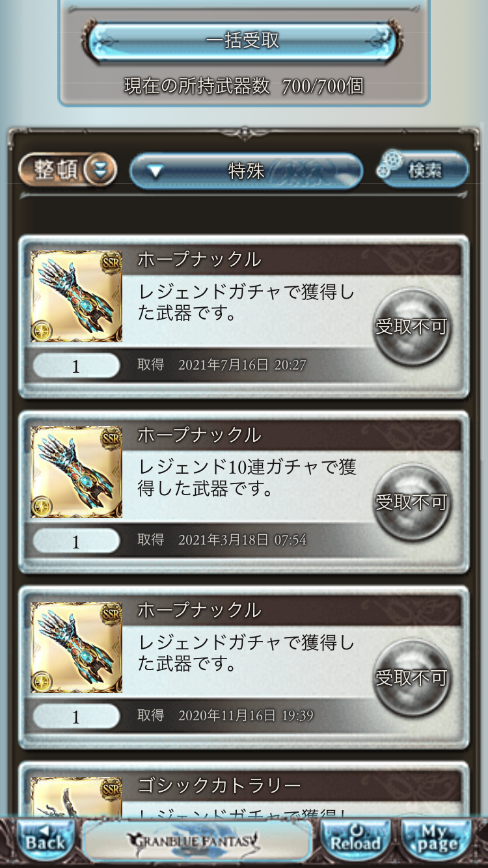Click the arrow icon on 整頓 button
Screen dimensions: 488x868
[x=102, y=170]
